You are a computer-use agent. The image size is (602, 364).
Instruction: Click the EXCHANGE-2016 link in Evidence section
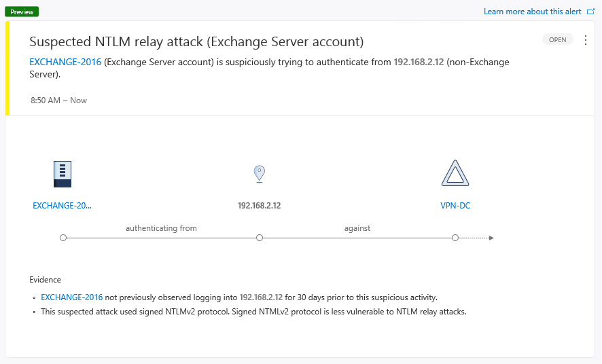click(72, 297)
